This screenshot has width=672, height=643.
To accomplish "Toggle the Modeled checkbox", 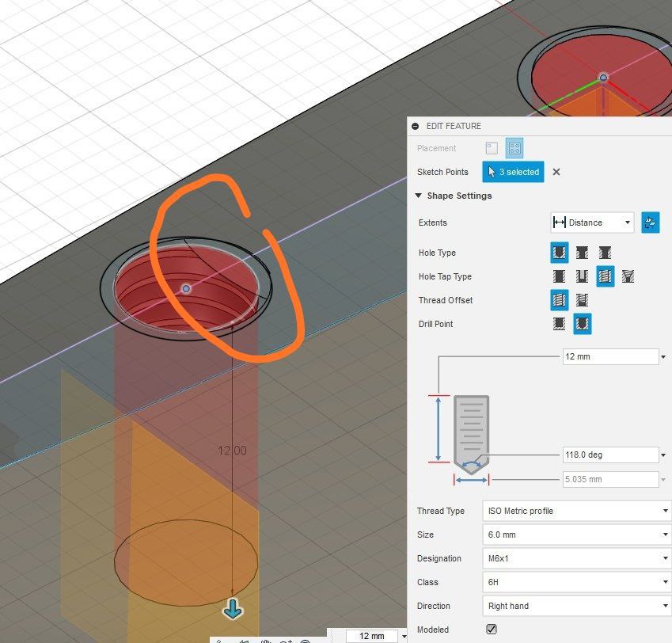I will pyautogui.click(x=492, y=630).
